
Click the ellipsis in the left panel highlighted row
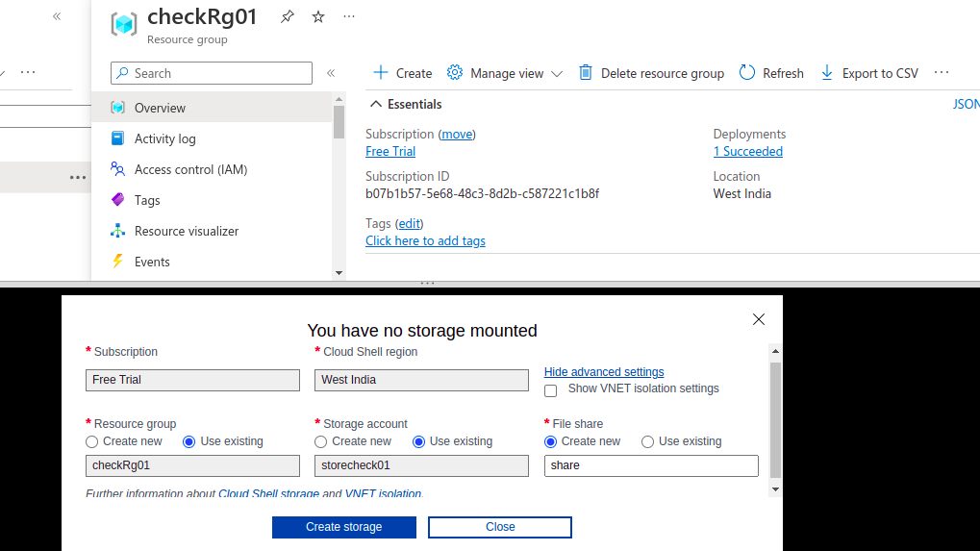[78, 178]
